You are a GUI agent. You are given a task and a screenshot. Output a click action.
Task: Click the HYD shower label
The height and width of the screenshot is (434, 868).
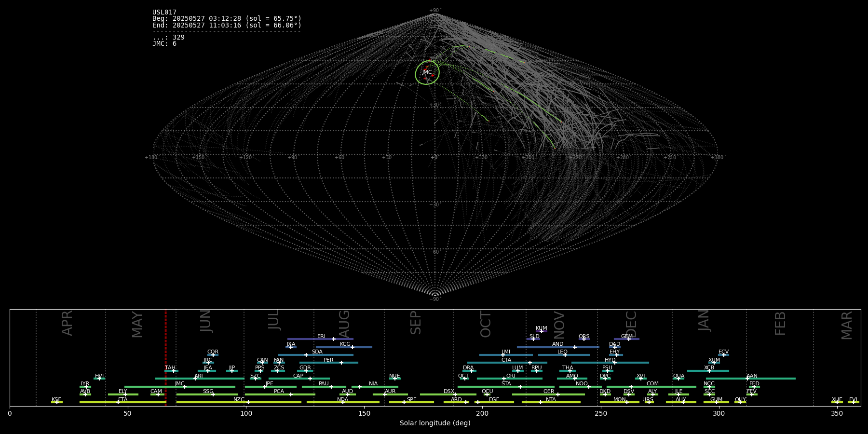click(610, 360)
